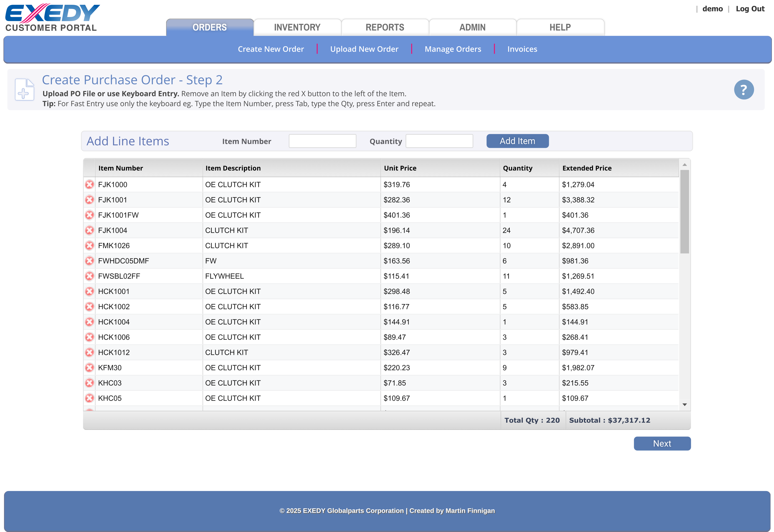The width and height of the screenshot is (774, 532).
Task: Proceed with the Next button
Action: pos(662,443)
